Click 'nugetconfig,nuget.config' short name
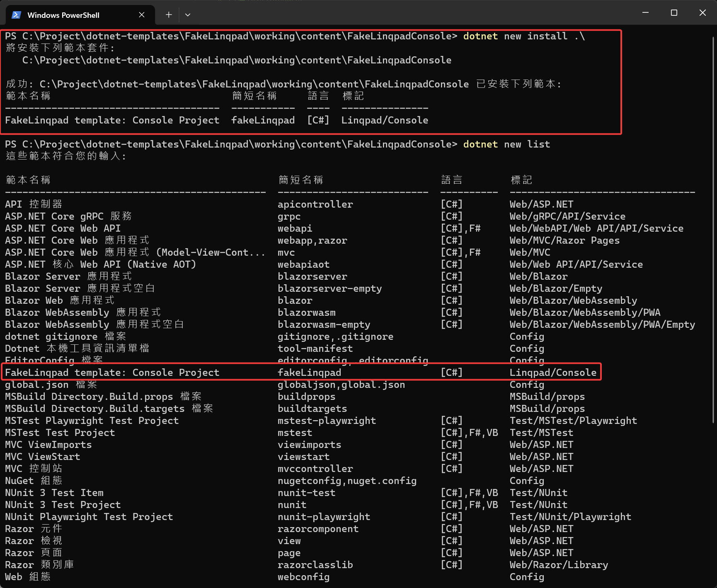The width and height of the screenshot is (717, 588). pos(347,481)
